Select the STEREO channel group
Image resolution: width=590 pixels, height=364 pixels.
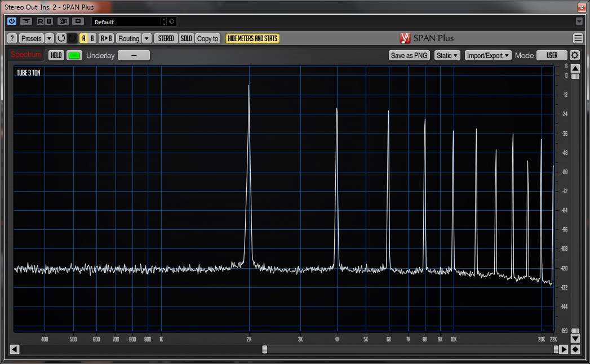click(166, 38)
